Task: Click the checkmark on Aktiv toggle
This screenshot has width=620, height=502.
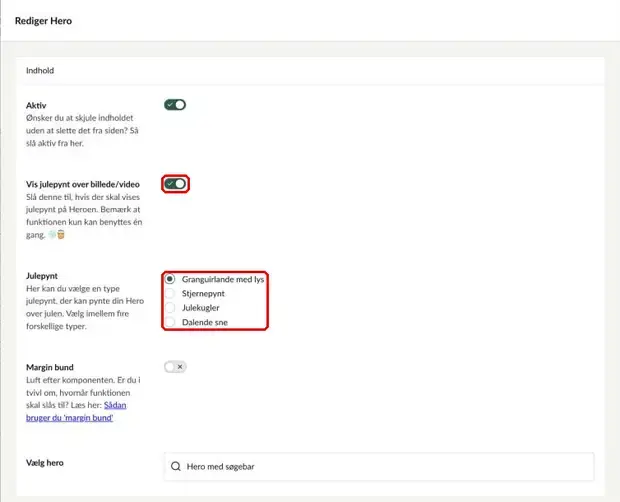Action: coord(170,105)
